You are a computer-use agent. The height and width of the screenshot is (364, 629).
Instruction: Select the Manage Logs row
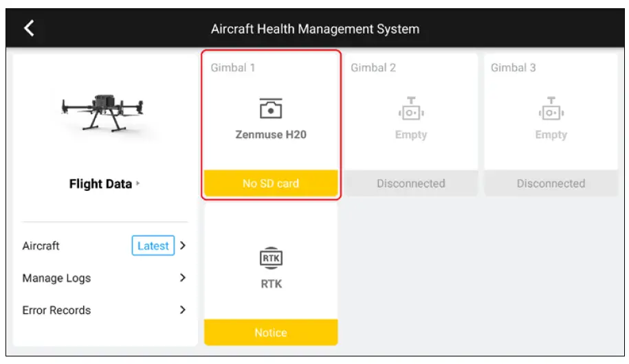coord(56,278)
